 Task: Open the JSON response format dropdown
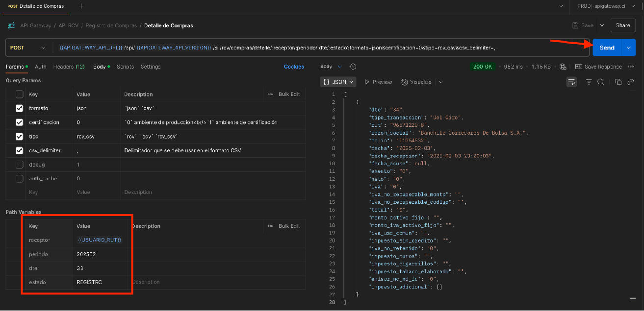click(338, 82)
